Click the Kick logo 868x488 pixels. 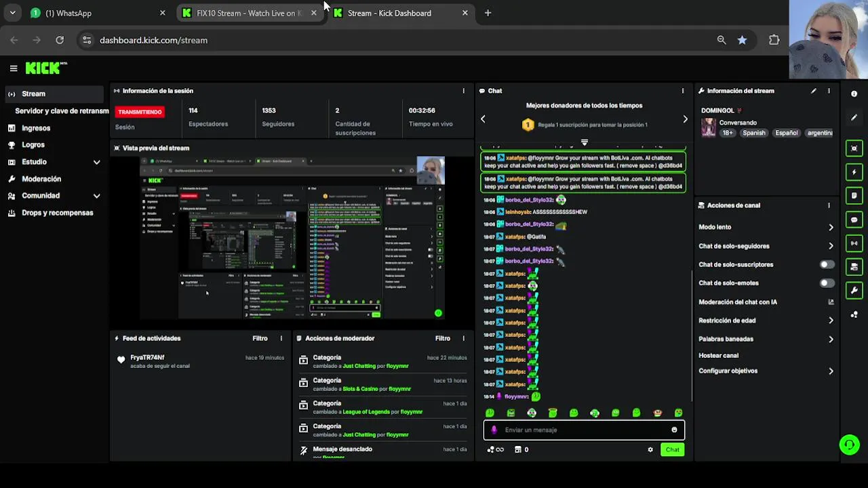(x=45, y=68)
